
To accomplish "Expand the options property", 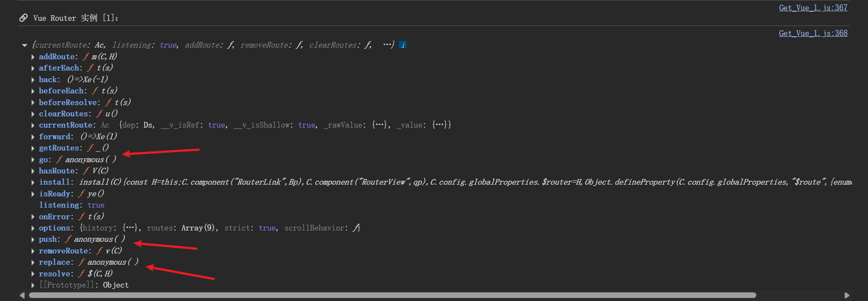I will point(33,228).
